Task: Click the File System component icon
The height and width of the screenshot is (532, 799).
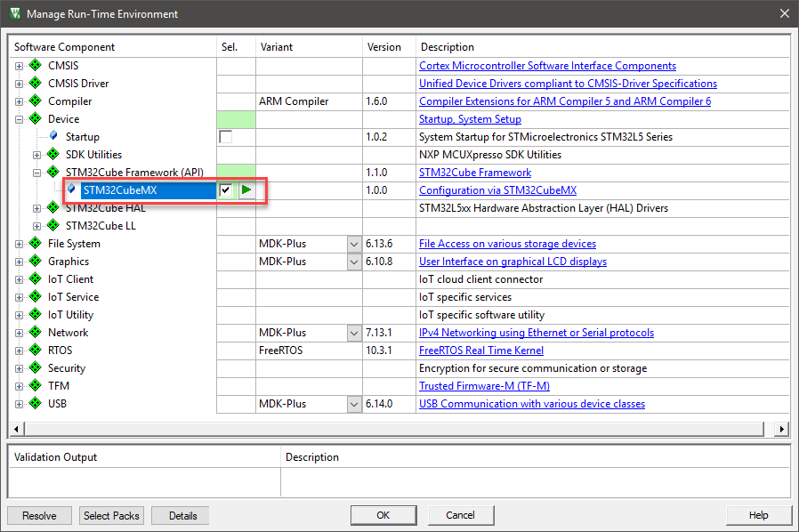Action: coord(36,243)
